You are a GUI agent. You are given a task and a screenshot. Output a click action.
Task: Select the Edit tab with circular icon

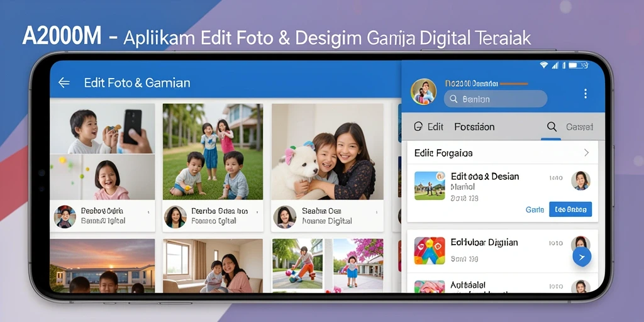[429, 126]
